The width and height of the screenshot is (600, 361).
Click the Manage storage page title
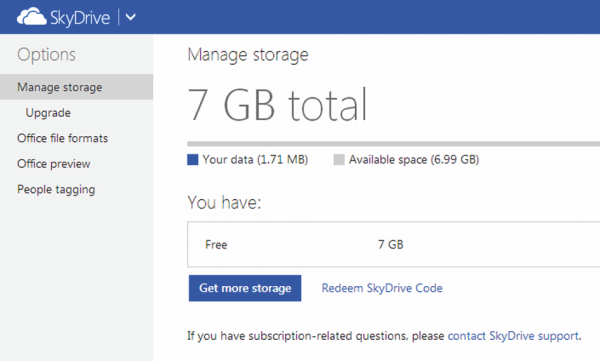point(248,55)
